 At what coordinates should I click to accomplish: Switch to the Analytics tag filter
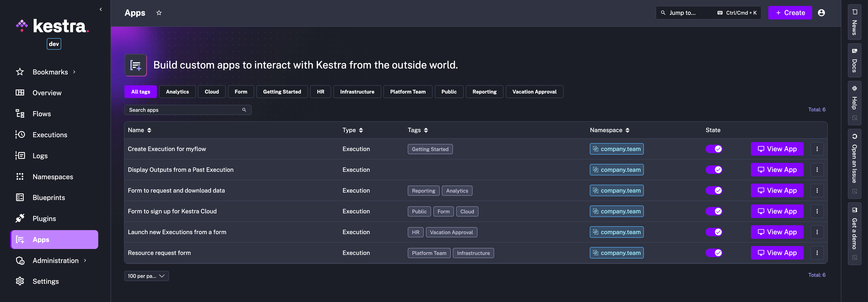pyautogui.click(x=177, y=91)
